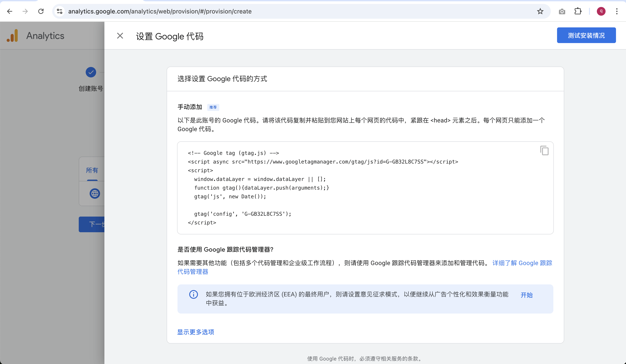Click 开始 in the EEA consent banner

(526, 295)
